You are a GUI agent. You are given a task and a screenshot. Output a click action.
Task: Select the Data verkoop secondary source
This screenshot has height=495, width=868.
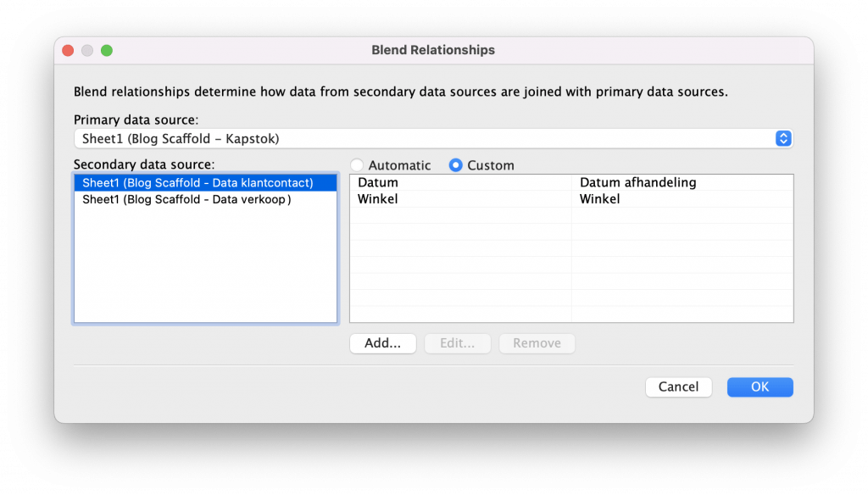click(x=186, y=199)
